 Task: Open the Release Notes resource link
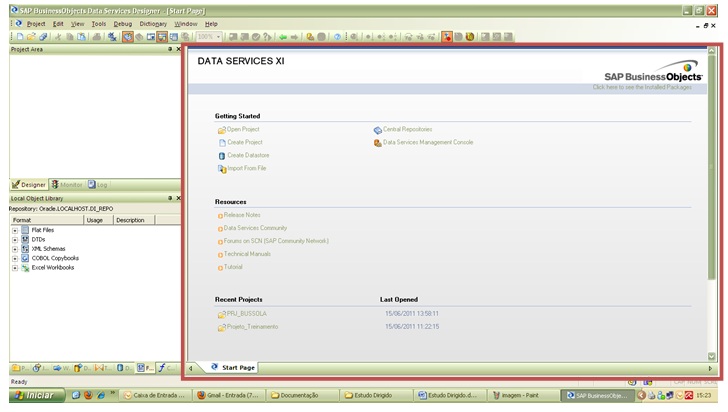point(242,215)
